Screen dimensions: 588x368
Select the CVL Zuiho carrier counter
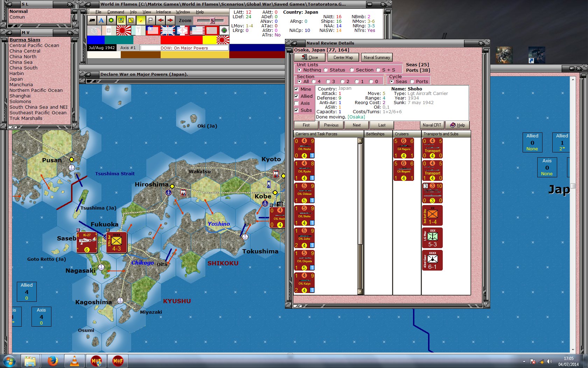(304, 238)
